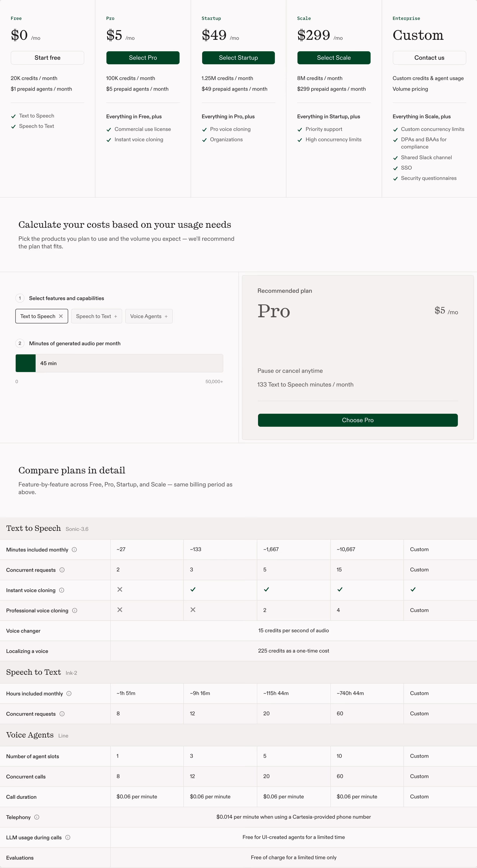Click the 'Number of agent slots' row label
Screen dimensions: 477x868
tap(32, 756)
